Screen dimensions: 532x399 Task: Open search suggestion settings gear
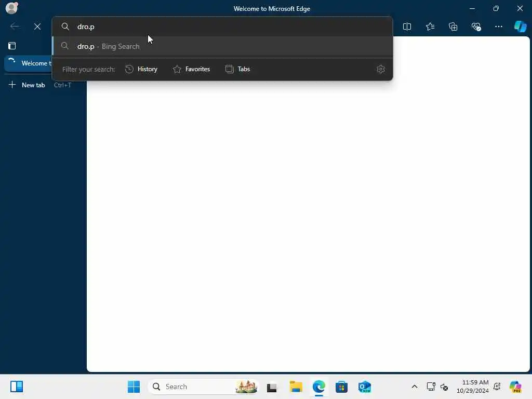[x=381, y=69]
